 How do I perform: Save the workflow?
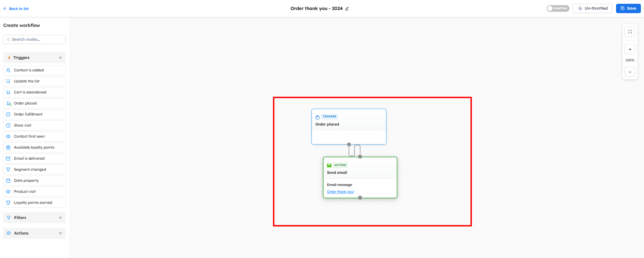(x=628, y=8)
